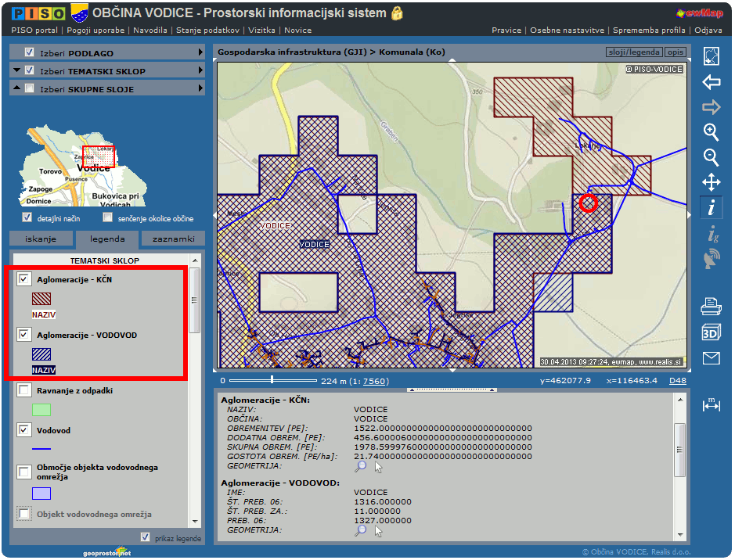Select the measure distance tool

coord(711,405)
